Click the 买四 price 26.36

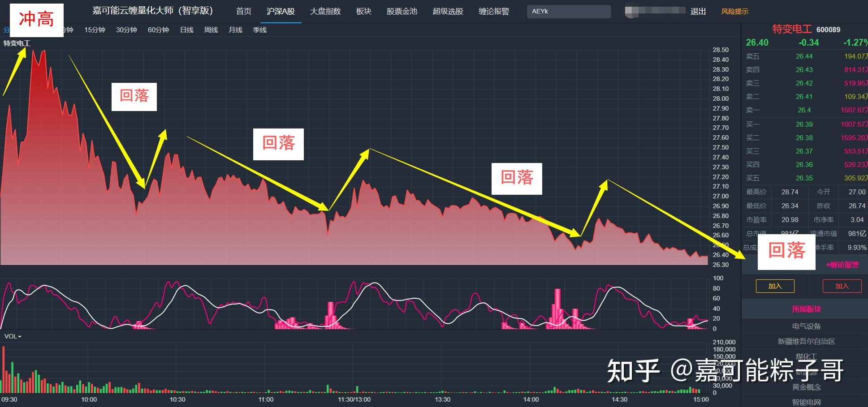[804, 165]
